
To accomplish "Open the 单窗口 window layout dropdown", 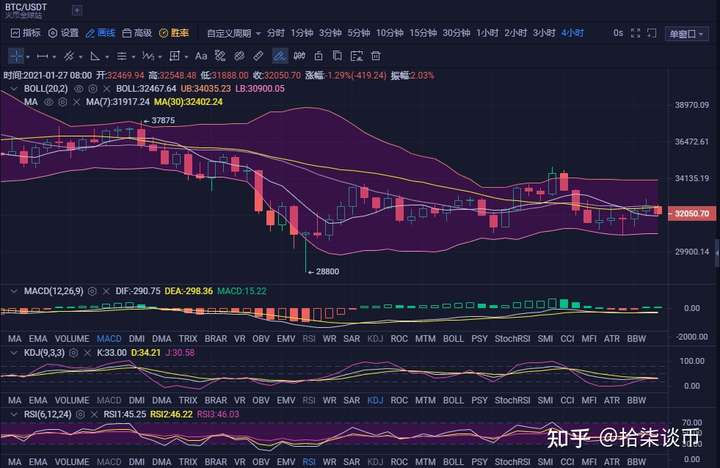I will click(686, 34).
